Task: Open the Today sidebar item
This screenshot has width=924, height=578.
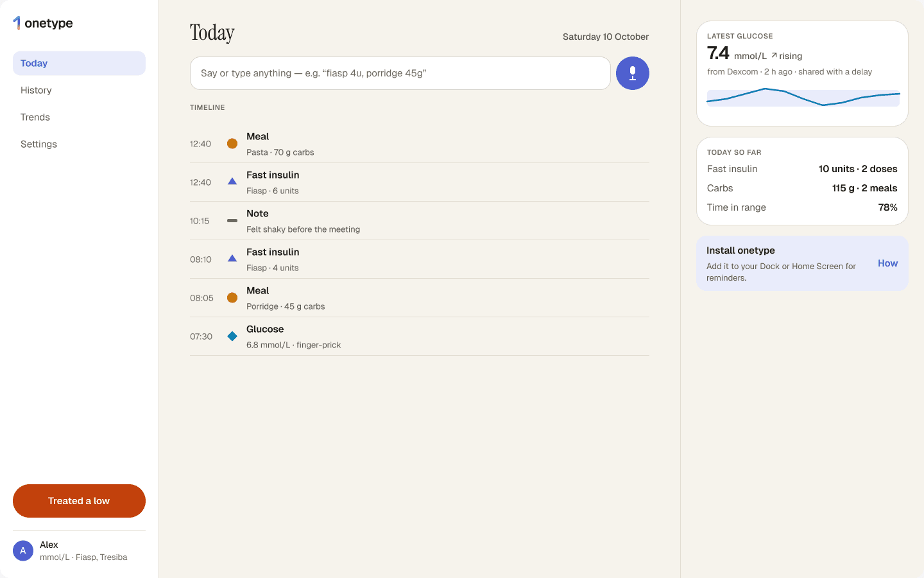Action: (x=79, y=63)
